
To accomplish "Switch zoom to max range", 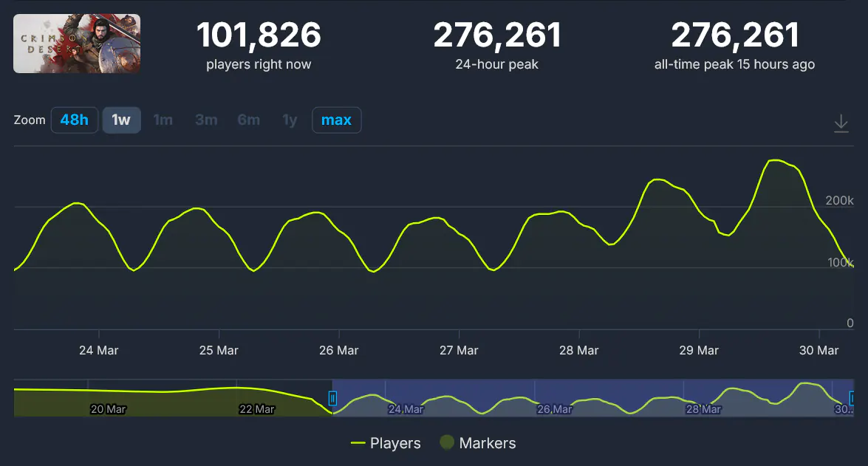I will (336, 120).
